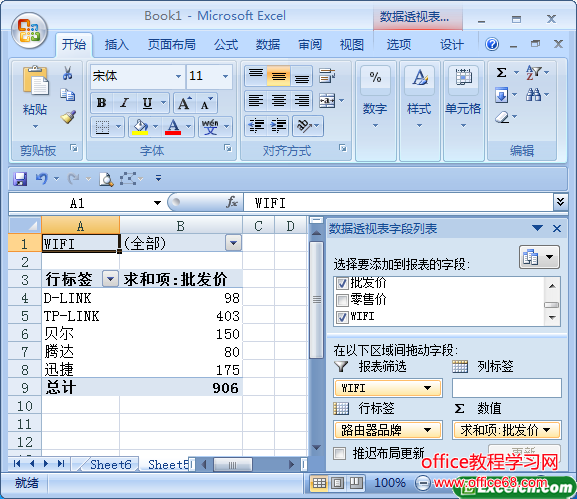Viewport: 577px width, 499px height.
Task: Copy selection using copy icon
Action: point(67,95)
